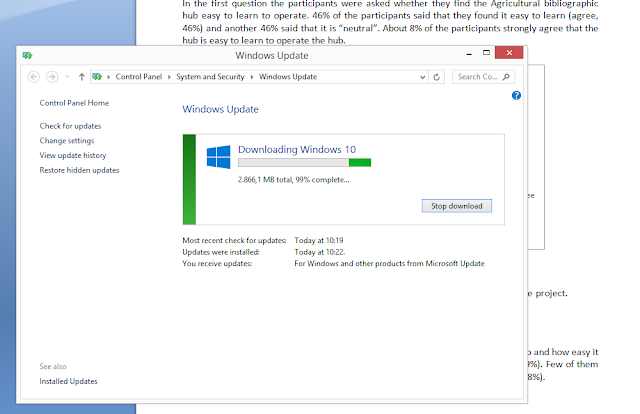The height and width of the screenshot is (414, 640).
Task: Open View update history link
Action: pos(73,156)
